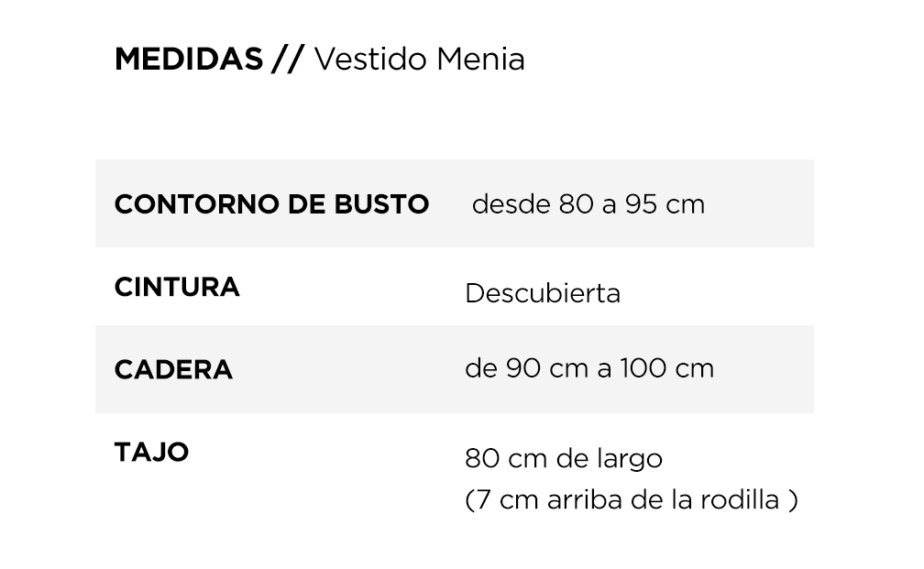Click the word Menia in title

tap(480, 59)
